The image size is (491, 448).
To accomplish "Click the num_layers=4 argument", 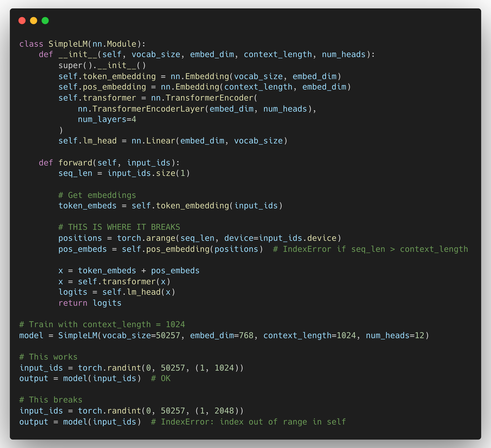I will [x=107, y=119].
